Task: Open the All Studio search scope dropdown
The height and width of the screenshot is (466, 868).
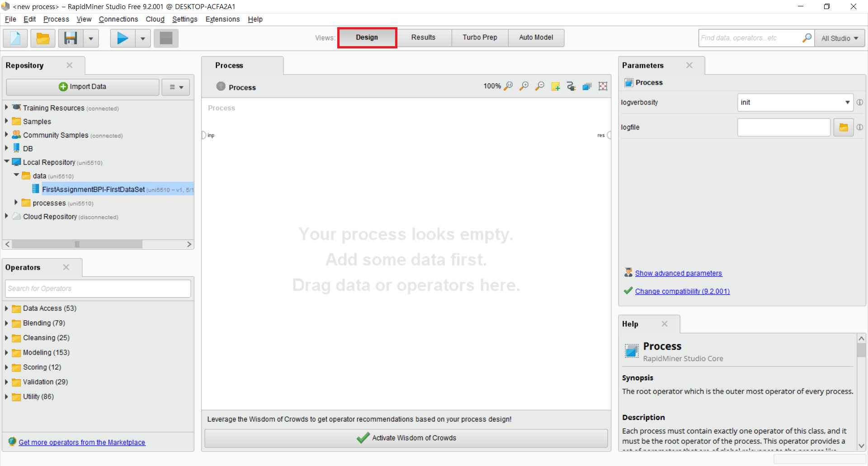Action: 840,38
